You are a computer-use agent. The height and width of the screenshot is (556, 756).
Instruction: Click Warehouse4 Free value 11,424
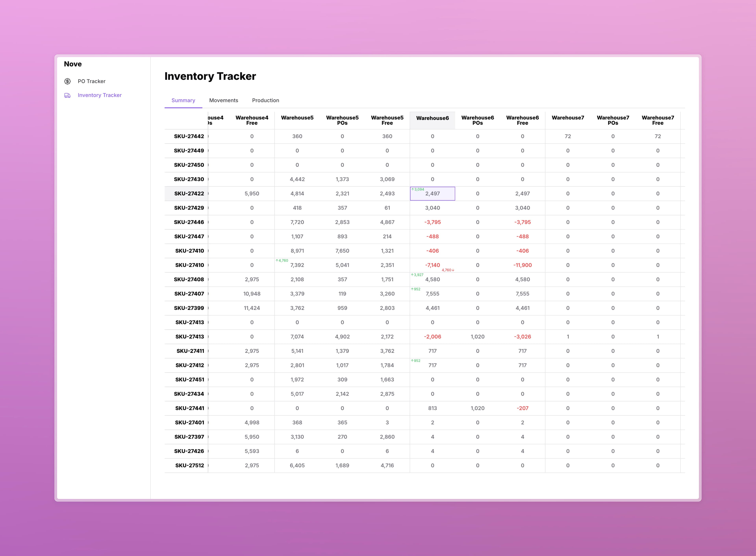coord(252,308)
